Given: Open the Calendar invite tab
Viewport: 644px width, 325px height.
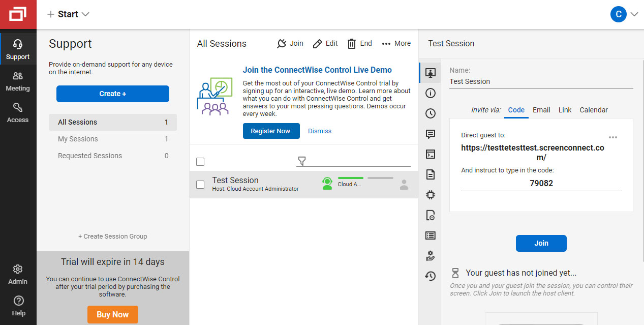Looking at the screenshot, I should tap(593, 110).
